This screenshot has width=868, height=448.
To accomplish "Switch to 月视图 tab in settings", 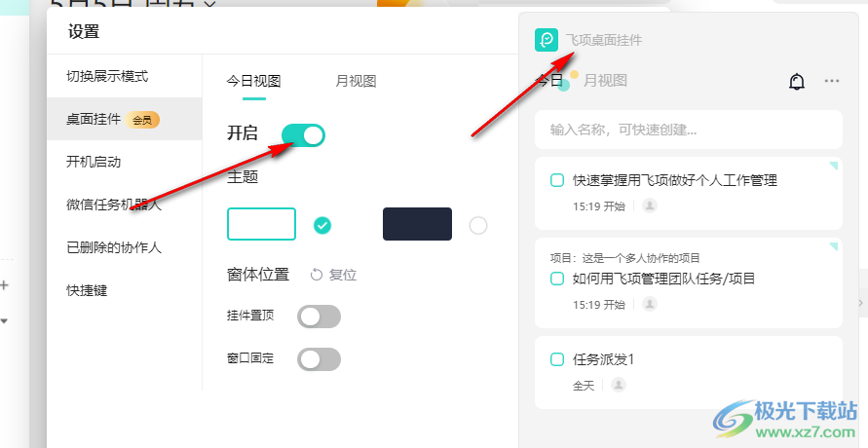I will (x=356, y=81).
